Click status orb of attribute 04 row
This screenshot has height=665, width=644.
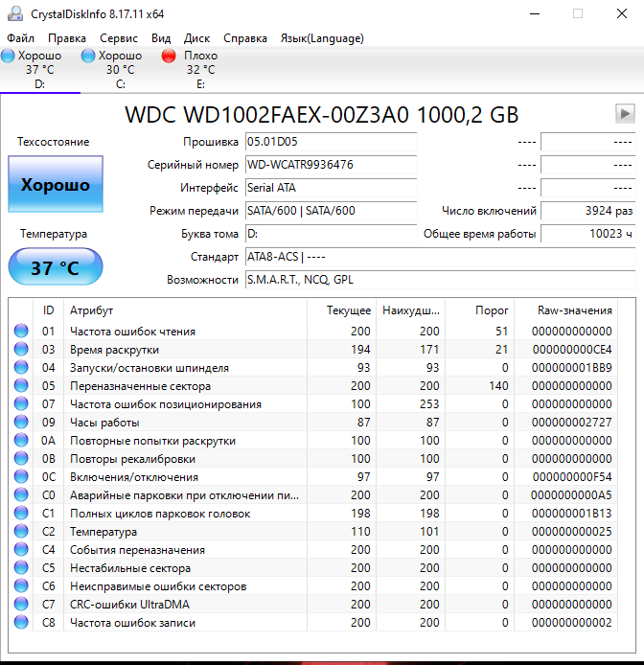click(21, 367)
